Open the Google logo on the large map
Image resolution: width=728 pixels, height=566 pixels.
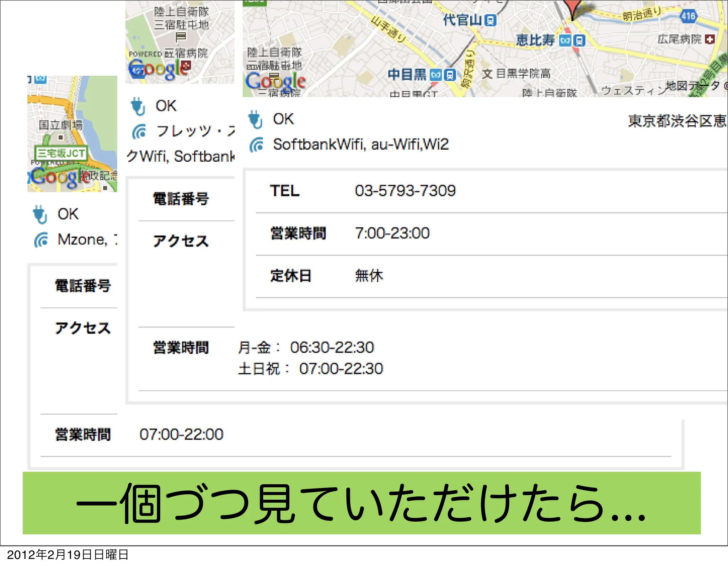click(275, 81)
